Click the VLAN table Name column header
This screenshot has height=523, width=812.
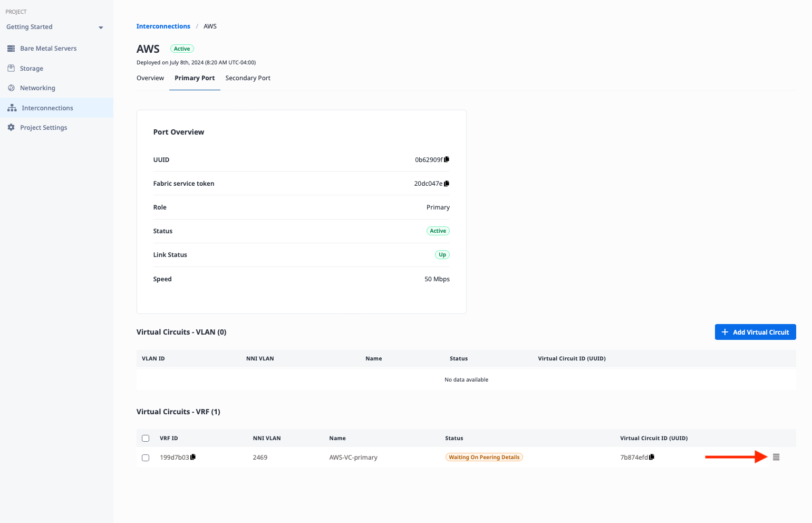[x=374, y=358]
